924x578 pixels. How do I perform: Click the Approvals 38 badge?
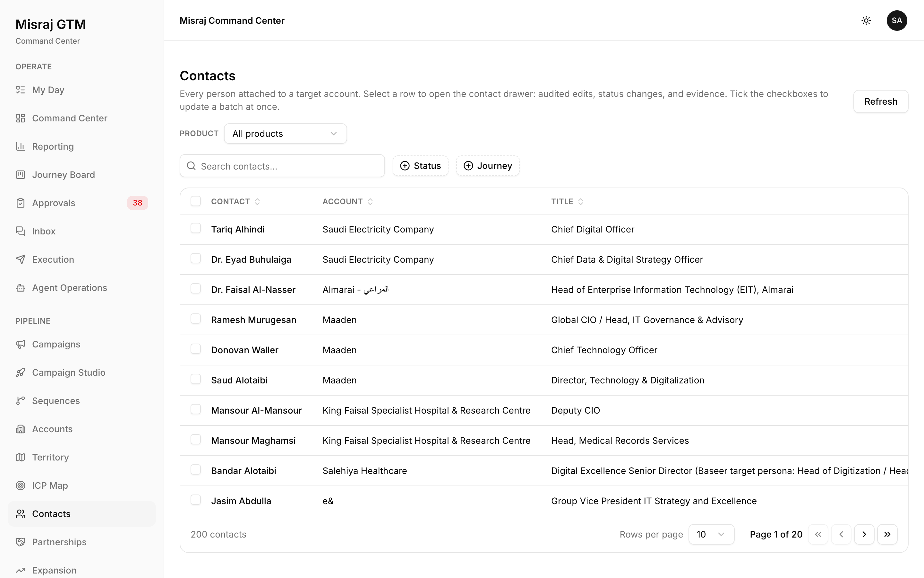click(x=137, y=203)
